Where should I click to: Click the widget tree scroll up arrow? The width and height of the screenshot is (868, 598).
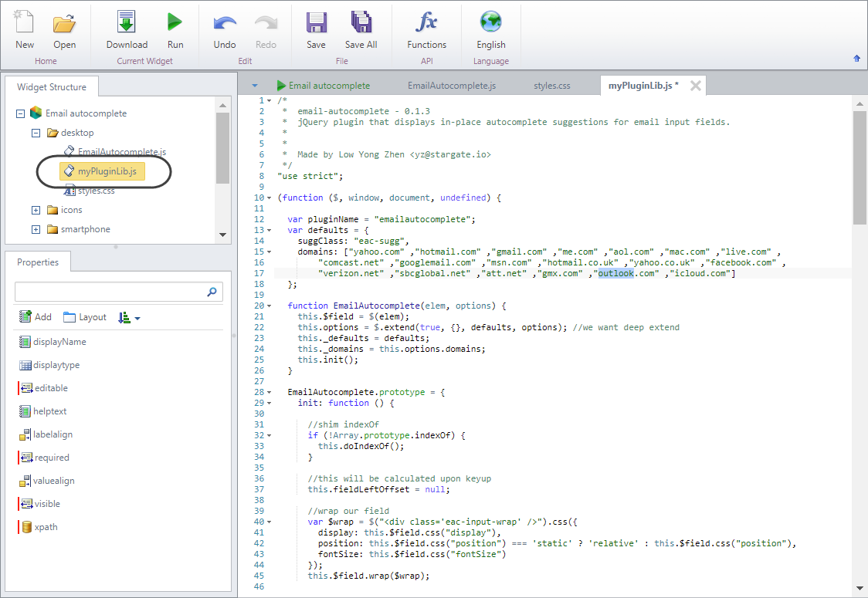point(222,105)
